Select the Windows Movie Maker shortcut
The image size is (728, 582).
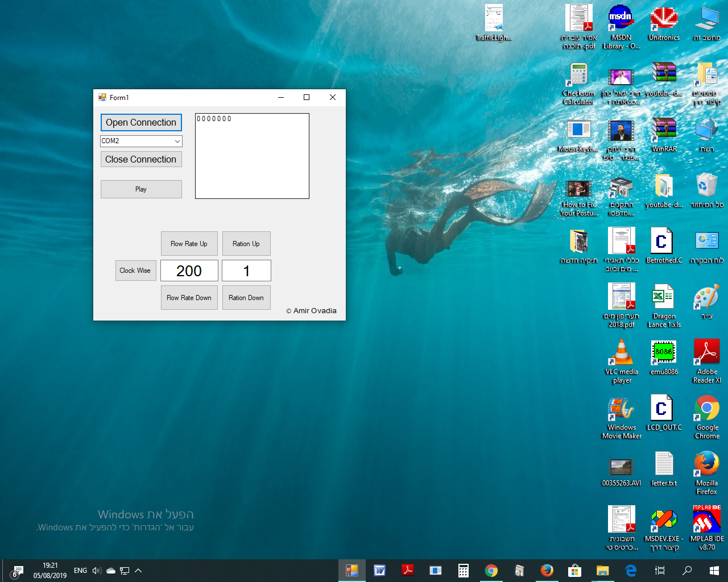[x=621, y=417]
